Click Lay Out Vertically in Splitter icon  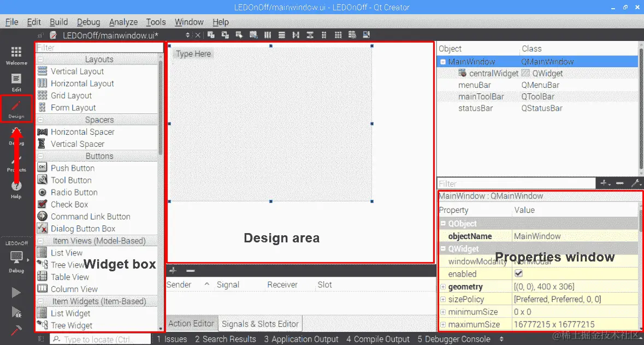click(x=310, y=35)
